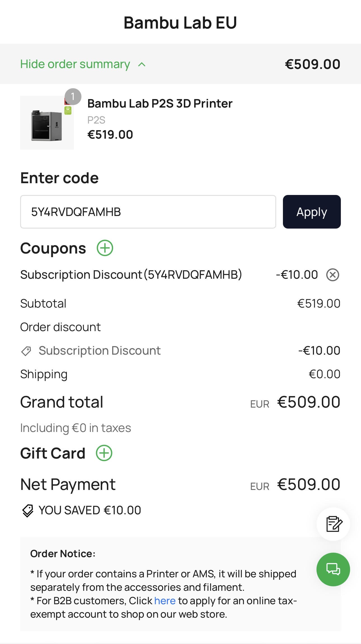Add a coupon with the green plus

coord(105,248)
